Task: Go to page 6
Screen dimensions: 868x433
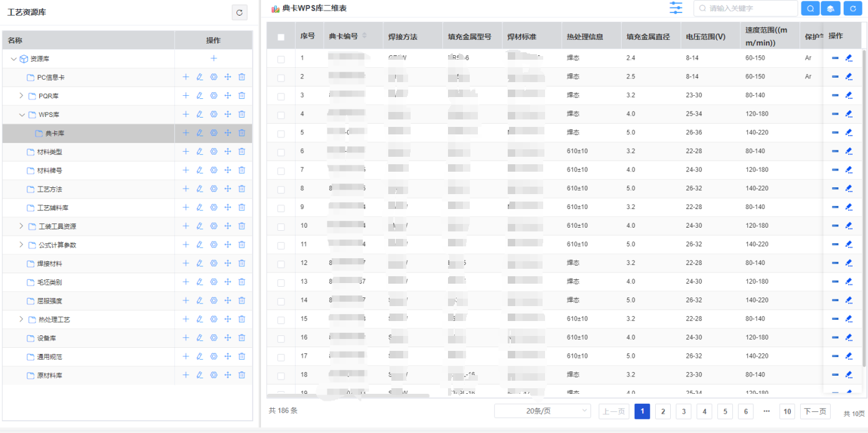Action: pos(746,411)
